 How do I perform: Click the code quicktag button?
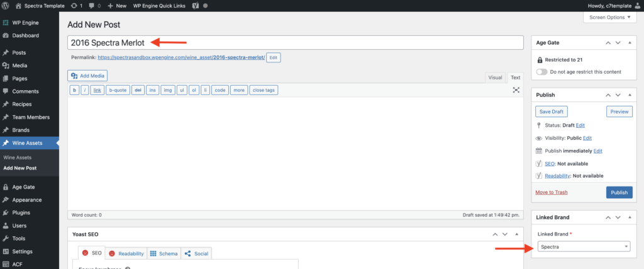tap(220, 90)
